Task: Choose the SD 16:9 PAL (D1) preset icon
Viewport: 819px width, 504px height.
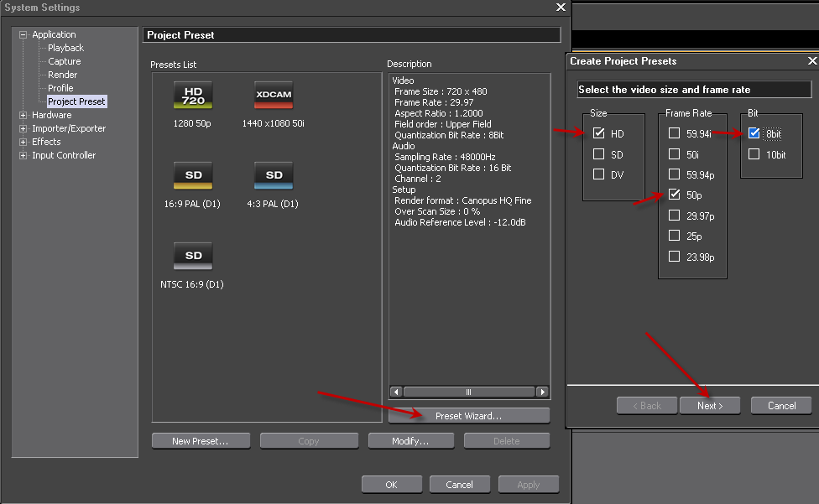Action: 193,176
